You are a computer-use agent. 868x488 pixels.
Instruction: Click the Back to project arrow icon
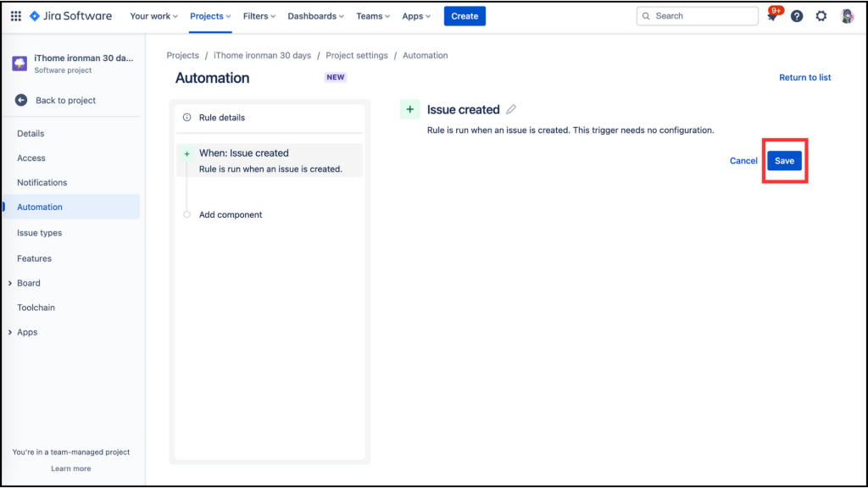[21, 100]
